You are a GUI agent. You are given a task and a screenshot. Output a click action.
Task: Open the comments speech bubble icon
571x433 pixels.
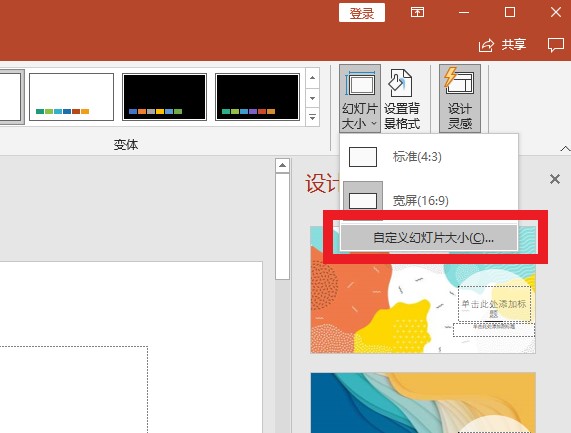556,45
